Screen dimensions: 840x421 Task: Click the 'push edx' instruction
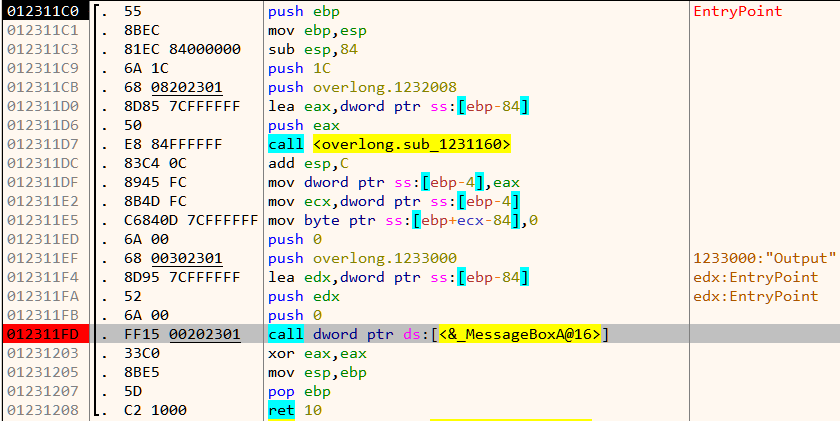coord(304,296)
